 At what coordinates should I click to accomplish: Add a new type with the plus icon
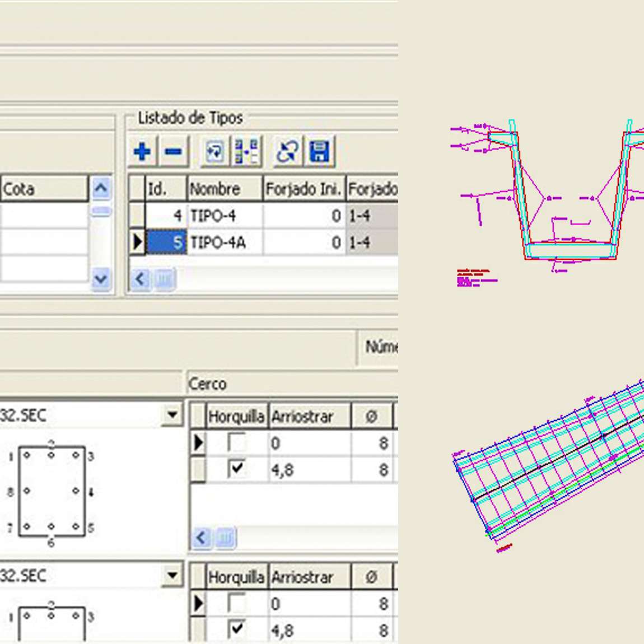[142, 152]
